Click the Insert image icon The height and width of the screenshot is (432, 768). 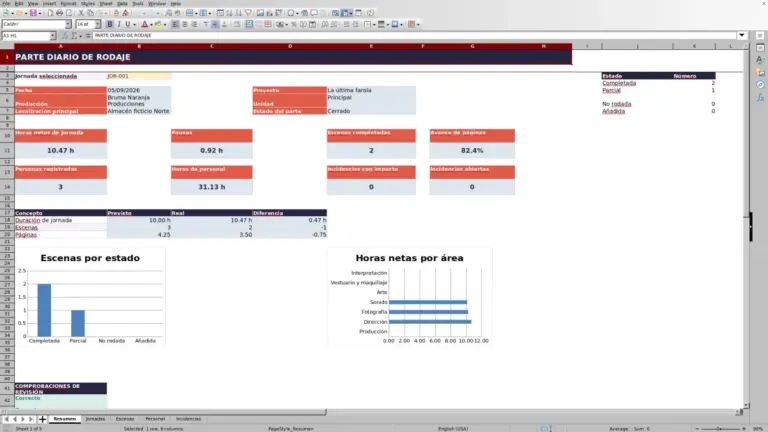(260, 13)
